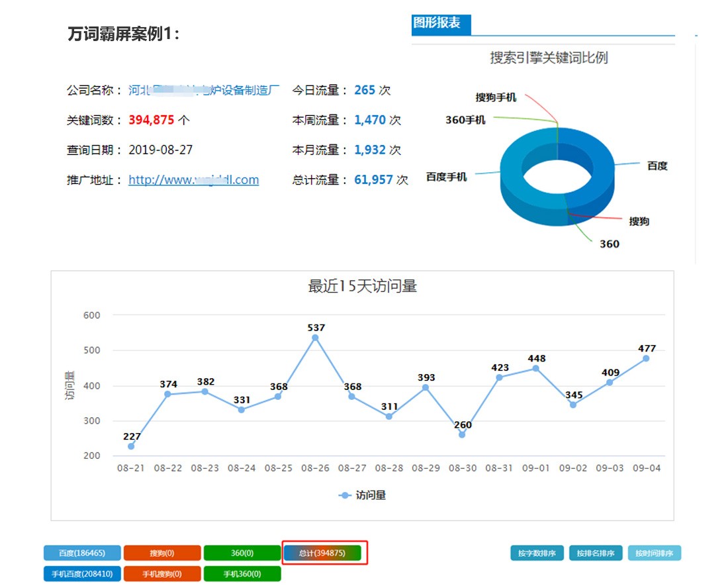Viewport: 728px width, 586px height.
Task: Toggle the 访问量 legend series
Action: point(363,495)
